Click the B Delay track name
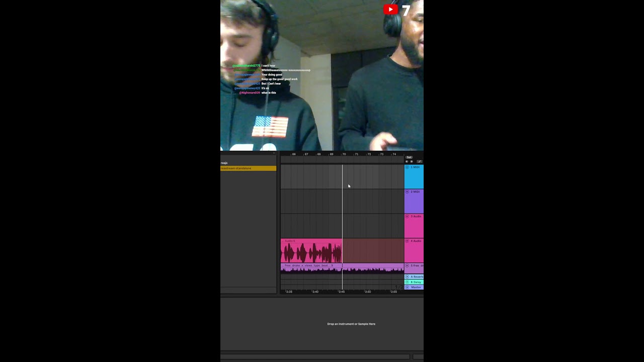Image resolution: width=644 pixels, height=362 pixels. coord(417,282)
